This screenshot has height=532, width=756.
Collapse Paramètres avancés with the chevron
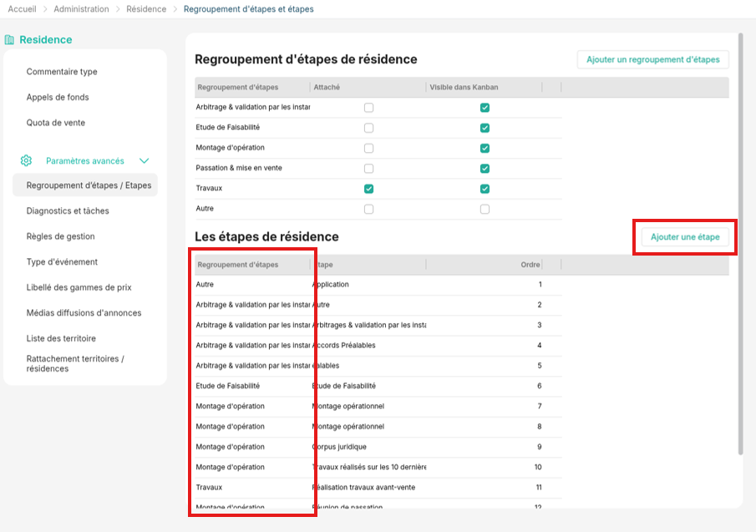tap(145, 160)
